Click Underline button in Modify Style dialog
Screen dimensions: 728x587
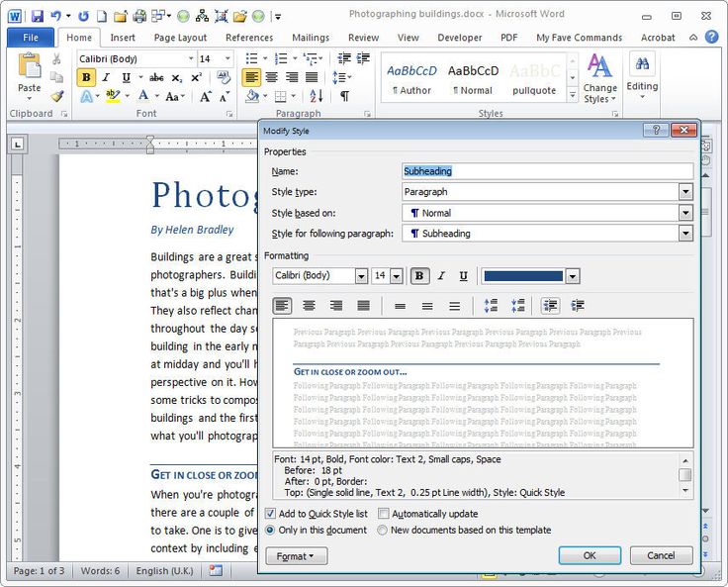(x=463, y=276)
